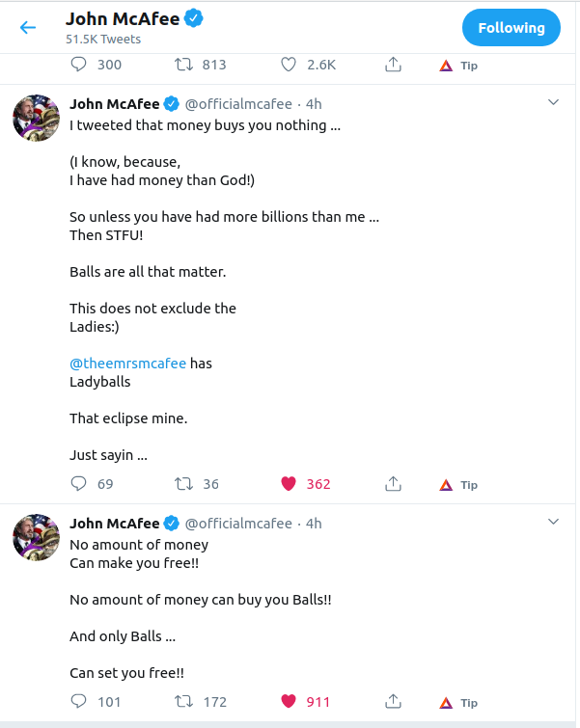
Task: Open the 4h timestamp of the last tweet
Action: 314,524
